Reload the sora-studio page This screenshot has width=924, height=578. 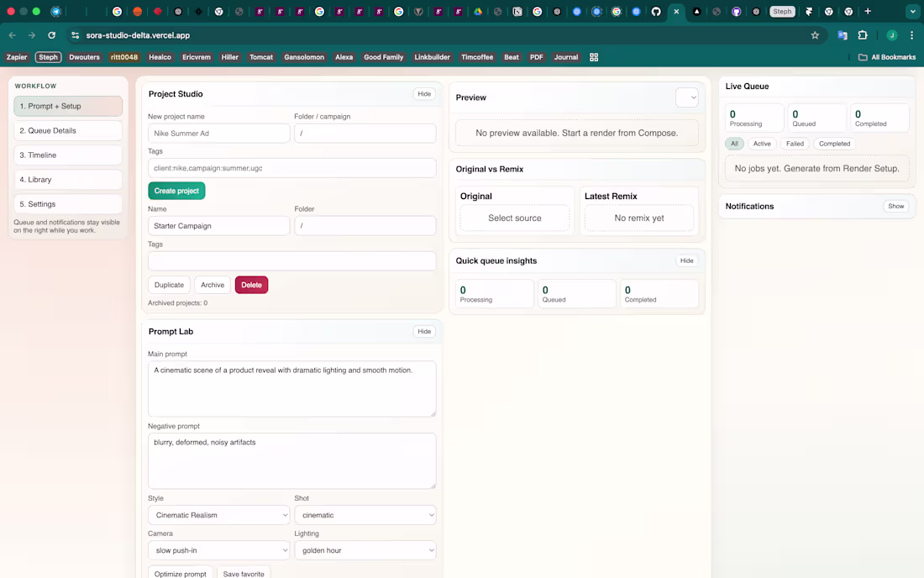pos(52,35)
